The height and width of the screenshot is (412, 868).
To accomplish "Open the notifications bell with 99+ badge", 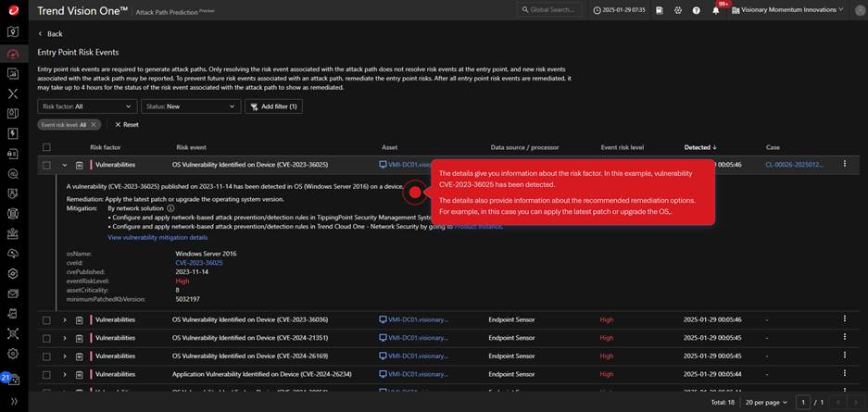I will (x=716, y=10).
